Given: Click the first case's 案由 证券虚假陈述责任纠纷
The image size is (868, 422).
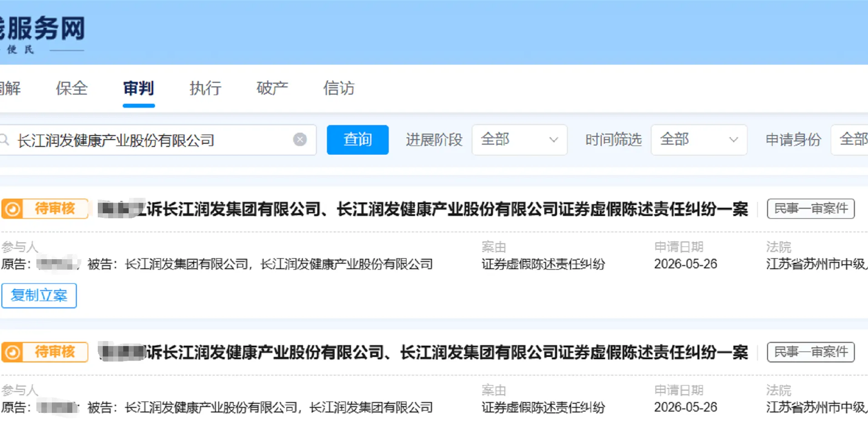Looking at the screenshot, I should point(543,264).
